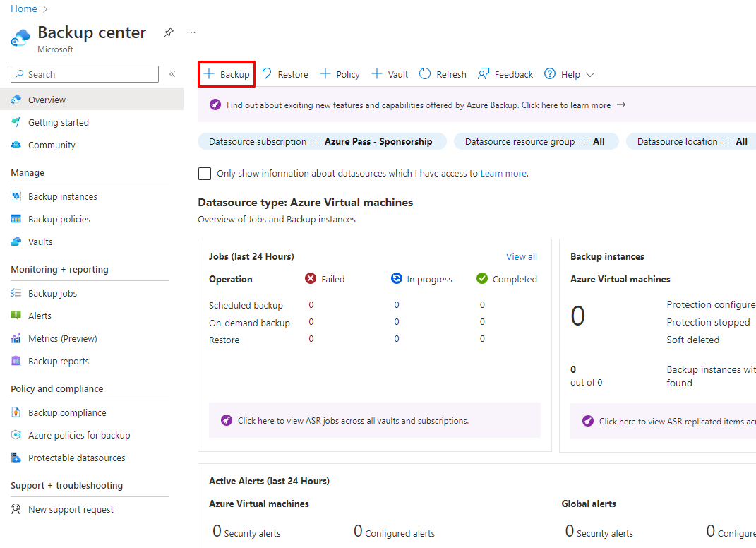This screenshot has width=756, height=548.
Task: Go to Backup instances
Action: point(63,197)
